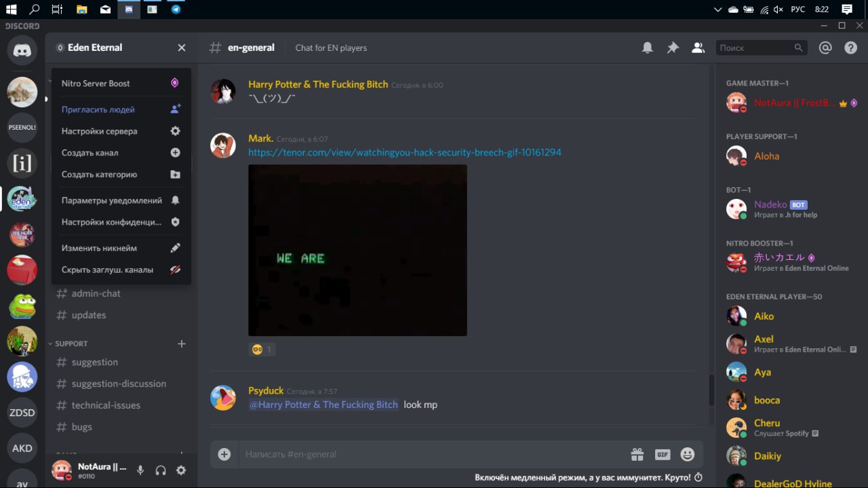Click the sunglasses emoji reaction
The image size is (868, 488).
(262, 350)
